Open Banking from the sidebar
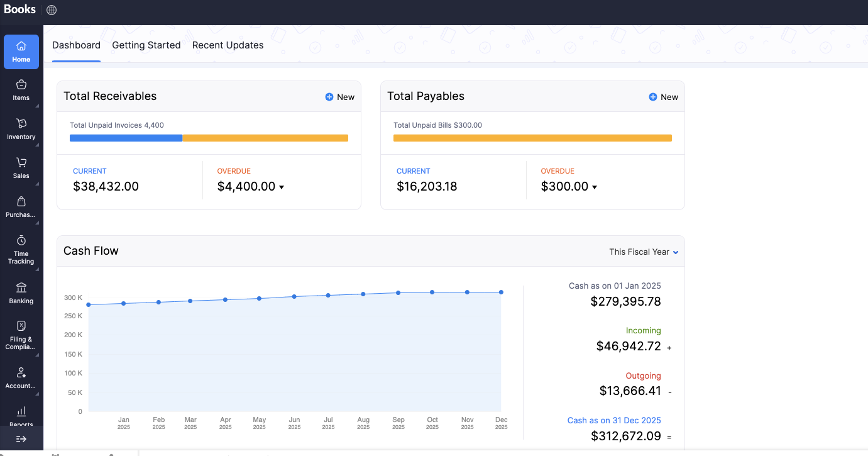The height and width of the screenshot is (456, 868). [x=21, y=292]
